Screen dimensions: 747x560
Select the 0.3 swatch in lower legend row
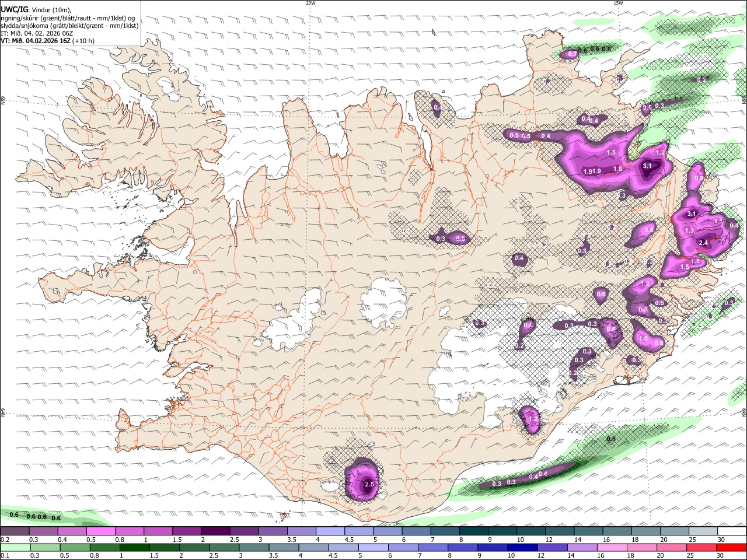(x=44, y=548)
